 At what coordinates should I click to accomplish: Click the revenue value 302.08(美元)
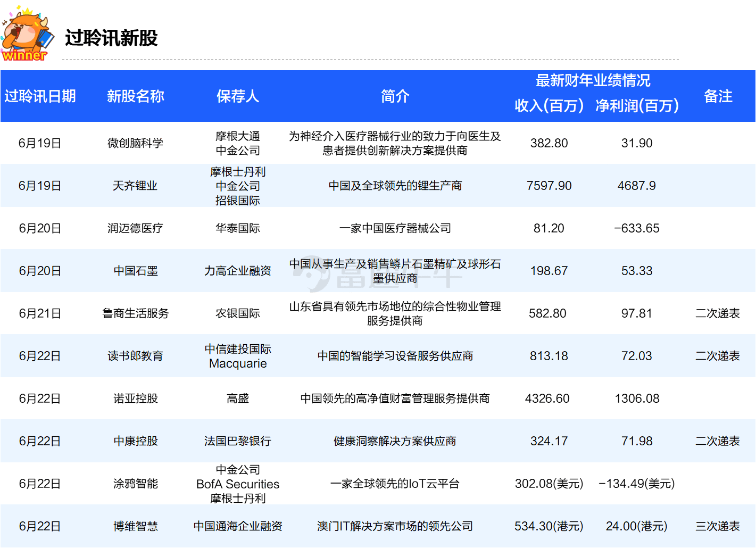(x=549, y=484)
